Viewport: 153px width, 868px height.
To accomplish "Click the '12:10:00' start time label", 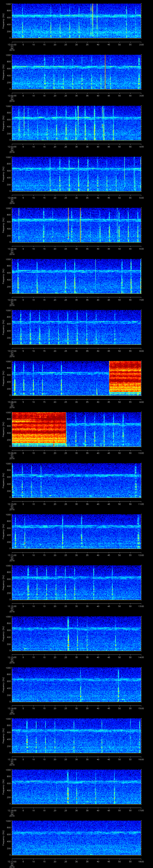I will point(12,504).
